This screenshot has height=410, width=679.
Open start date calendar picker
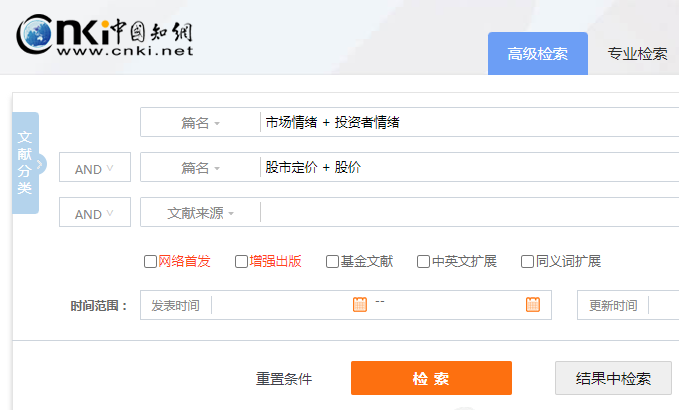coord(360,304)
